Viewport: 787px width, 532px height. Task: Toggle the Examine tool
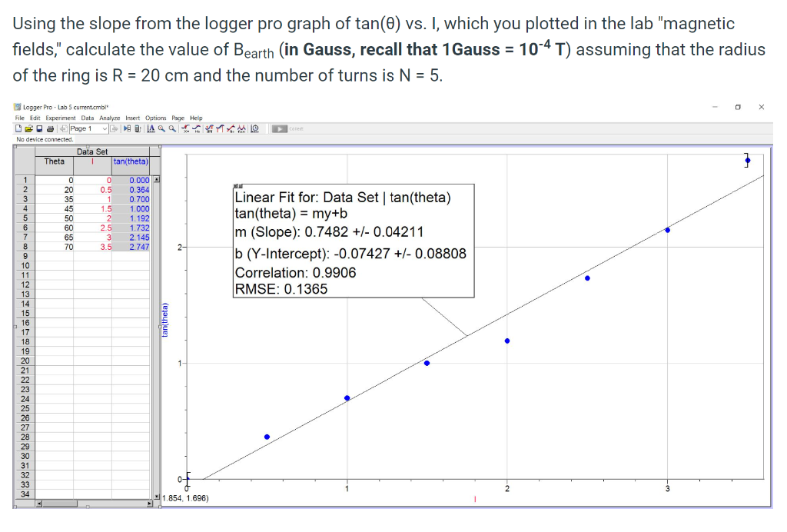click(x=184, y=128)
